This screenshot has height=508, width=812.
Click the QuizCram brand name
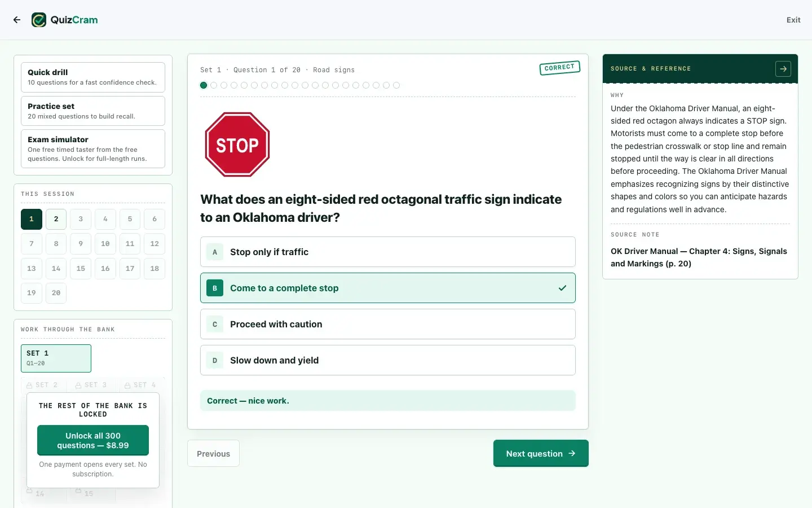(74, 20)
